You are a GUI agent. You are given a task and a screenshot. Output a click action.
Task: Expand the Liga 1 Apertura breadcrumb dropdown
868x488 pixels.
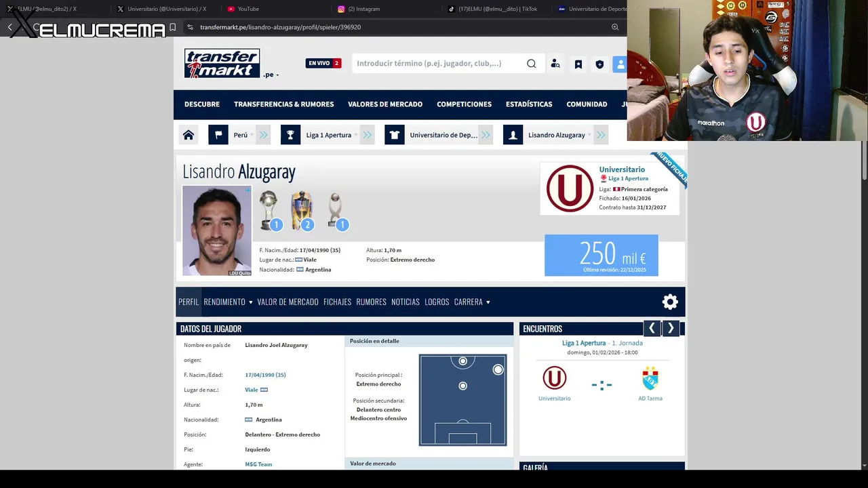356,135
